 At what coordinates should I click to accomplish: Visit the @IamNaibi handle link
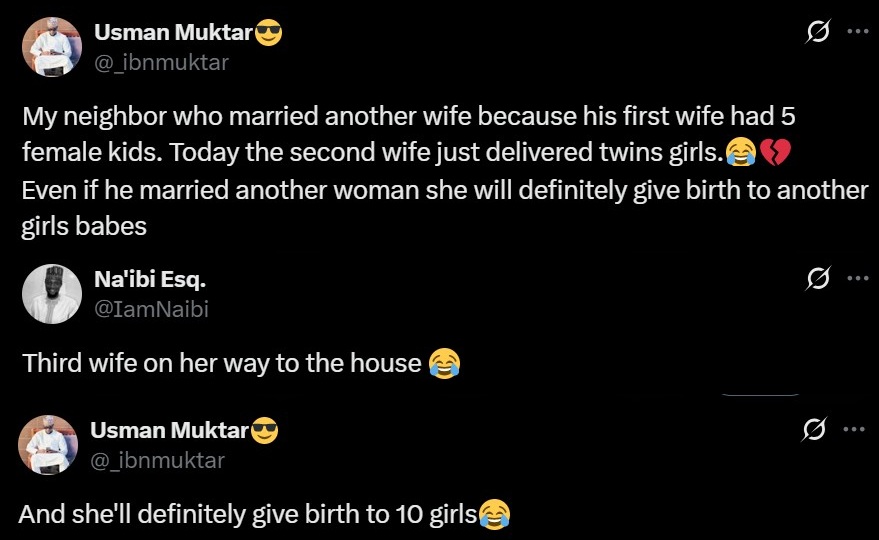pyautogui.click(x=151, y=310)
